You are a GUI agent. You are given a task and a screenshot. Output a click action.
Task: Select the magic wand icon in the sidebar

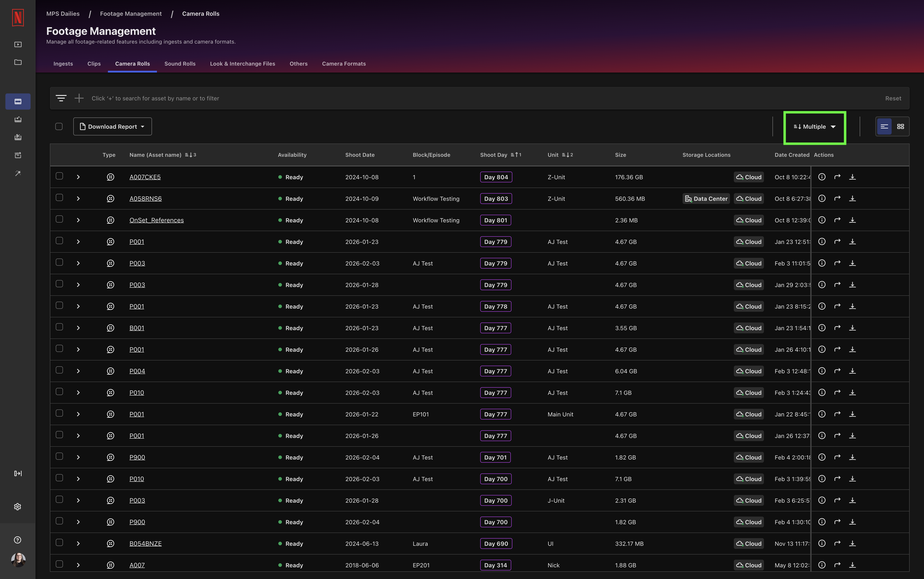(18, 173)
